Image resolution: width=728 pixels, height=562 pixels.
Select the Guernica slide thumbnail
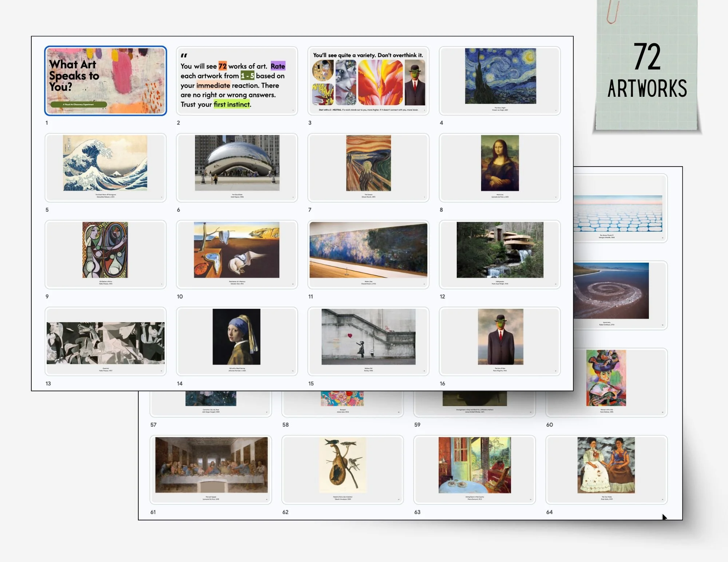[x=106, y=342]
